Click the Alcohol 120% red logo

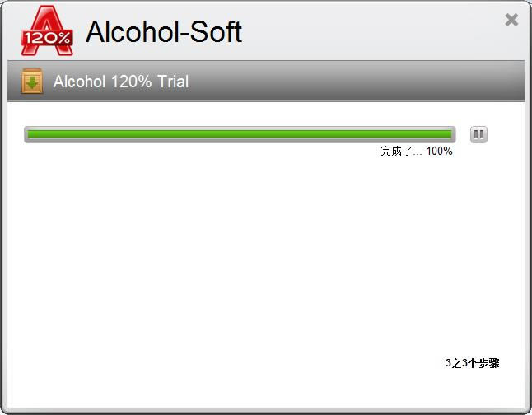(47, 30)
